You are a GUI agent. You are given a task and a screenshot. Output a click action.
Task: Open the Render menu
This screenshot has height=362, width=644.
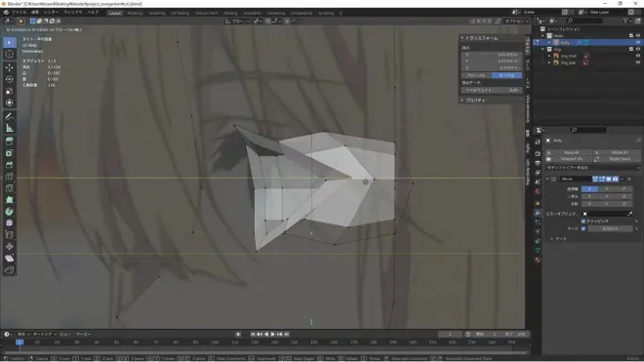pyautogui.click(x=51, y=13)
